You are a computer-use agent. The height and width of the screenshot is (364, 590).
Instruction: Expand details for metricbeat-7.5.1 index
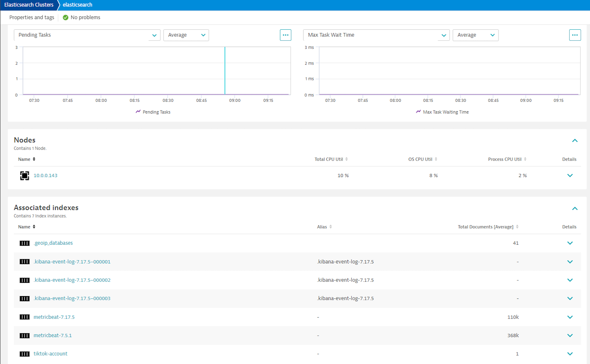click(x=570, y=336)
